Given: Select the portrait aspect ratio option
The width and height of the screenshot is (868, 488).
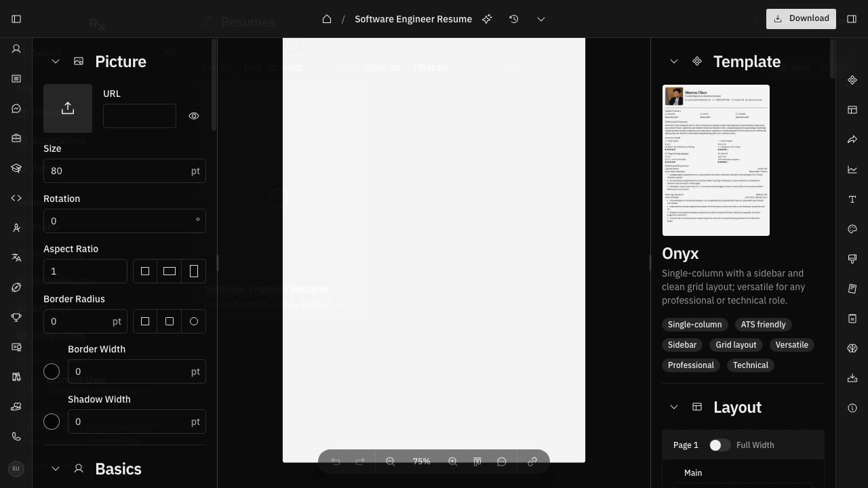Looking at the screenshot, I should (194, 271).
